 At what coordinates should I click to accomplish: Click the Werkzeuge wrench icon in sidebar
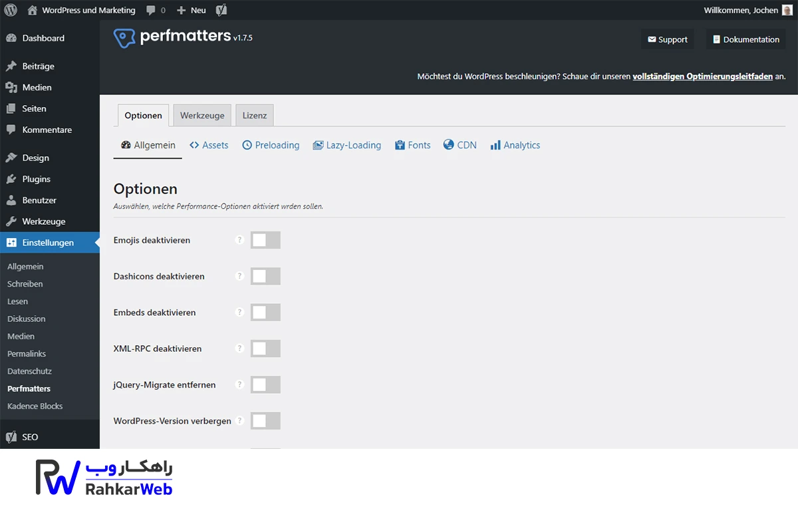[x=11, y=222]
